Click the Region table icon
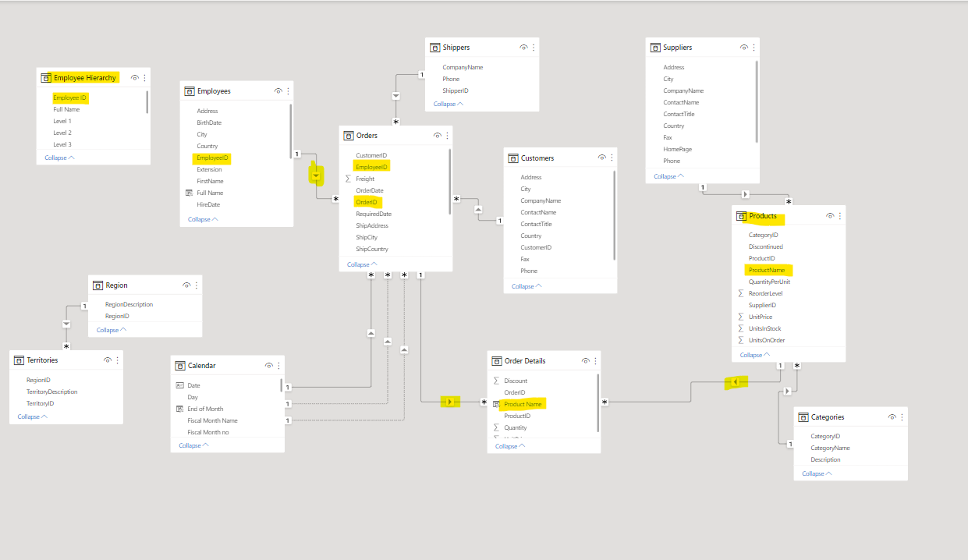Viewport: 968px width, 560px height. pyautogui.click(x=98, y=285)
